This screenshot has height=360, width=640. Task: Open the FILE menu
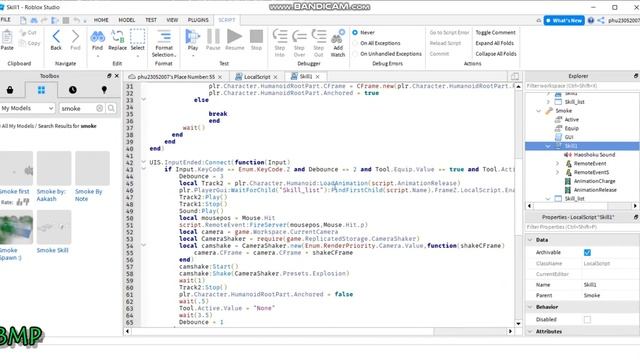pyautogui.click(x=6, y=20)
